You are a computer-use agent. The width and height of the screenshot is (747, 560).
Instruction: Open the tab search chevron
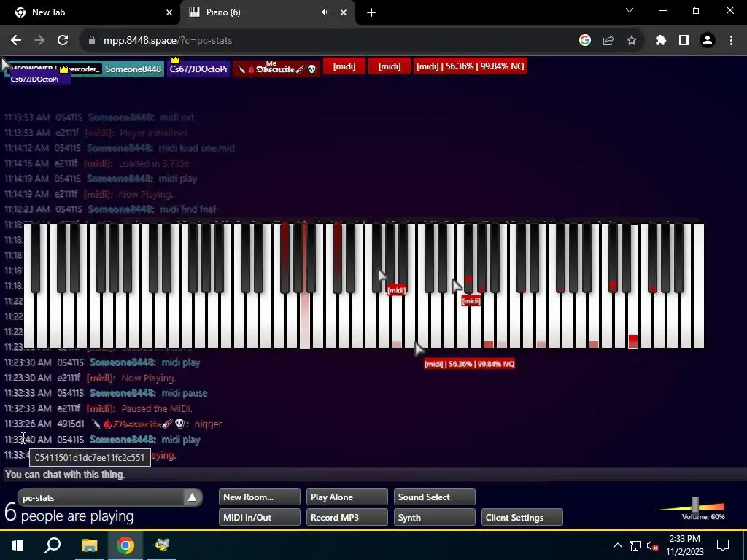coord(630,10)
